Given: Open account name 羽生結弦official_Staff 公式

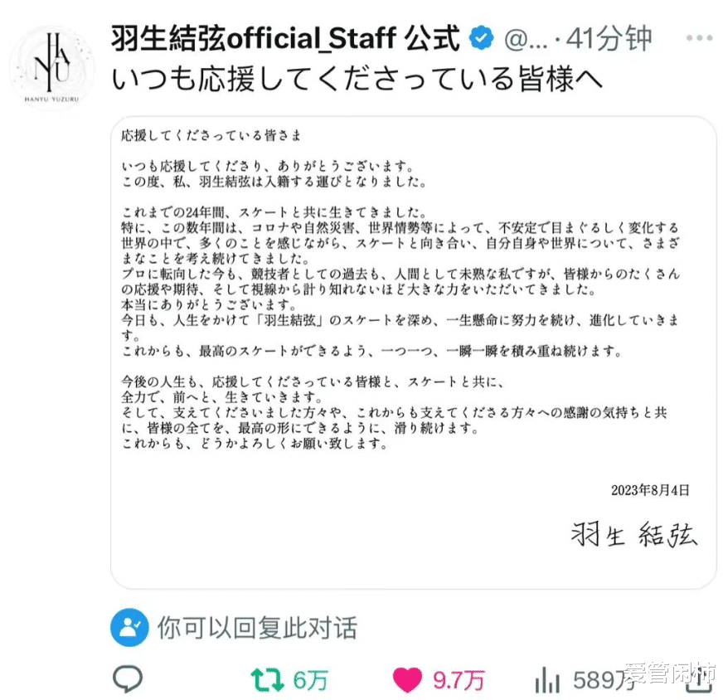Looking at the screenshot, I should tap(285, 38).
